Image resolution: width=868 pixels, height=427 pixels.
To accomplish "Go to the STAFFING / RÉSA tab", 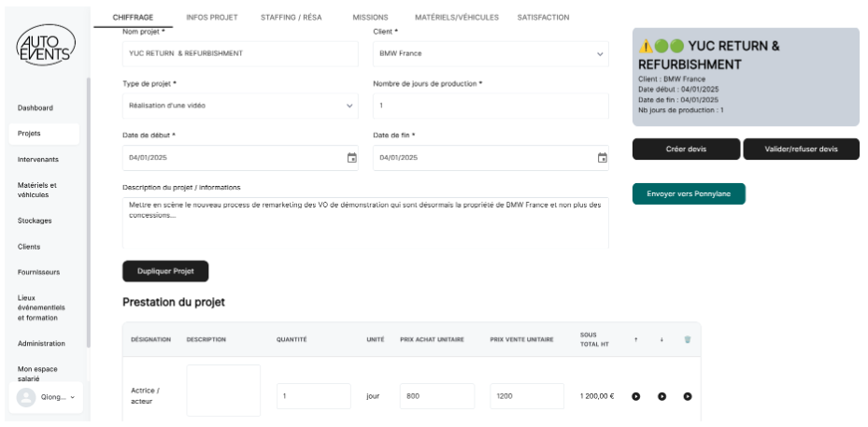I will point(292,17).
